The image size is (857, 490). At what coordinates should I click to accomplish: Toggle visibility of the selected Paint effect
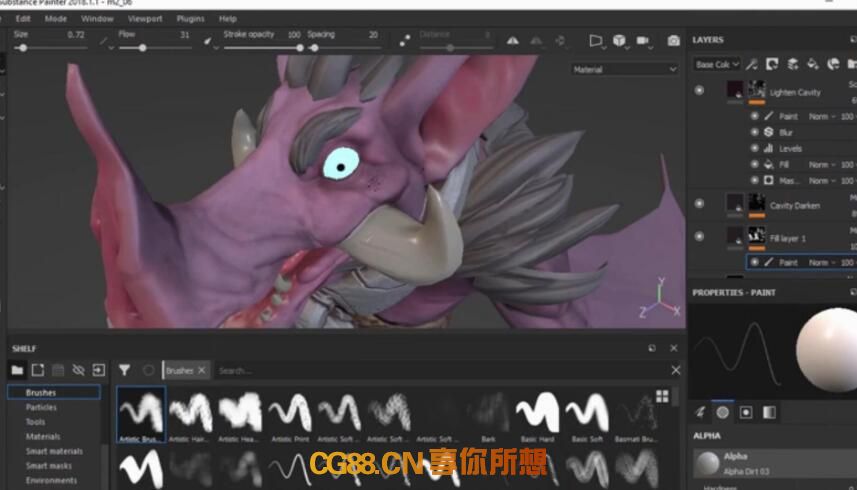click(x=754, y=262)
